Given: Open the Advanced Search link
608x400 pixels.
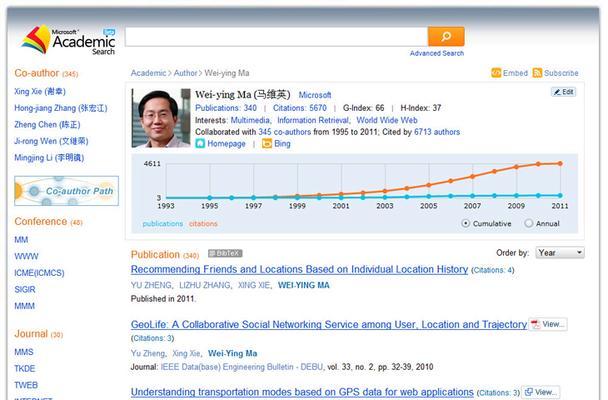Looking at the screenshot, I should [x=437, y=53].
